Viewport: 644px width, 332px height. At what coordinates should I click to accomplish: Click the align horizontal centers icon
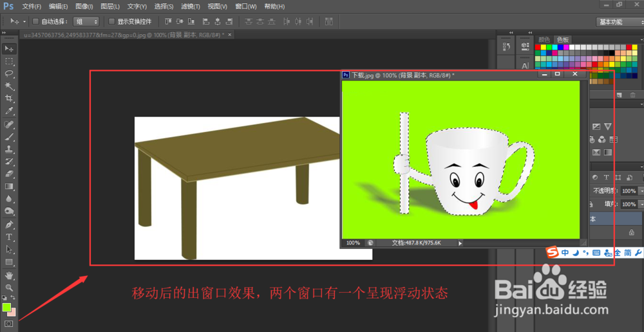click(218, 21)
